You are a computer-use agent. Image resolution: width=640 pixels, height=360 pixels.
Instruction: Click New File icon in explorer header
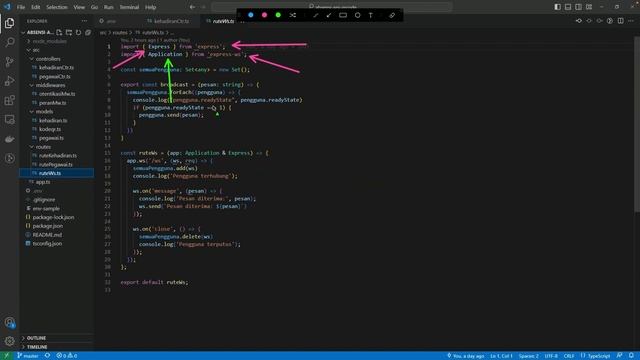point(59,32)
